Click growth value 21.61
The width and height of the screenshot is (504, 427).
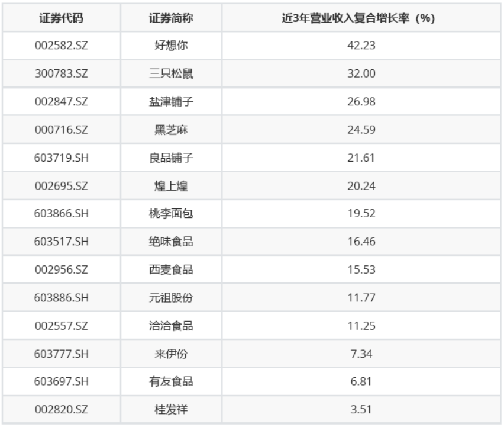(361, 158)
